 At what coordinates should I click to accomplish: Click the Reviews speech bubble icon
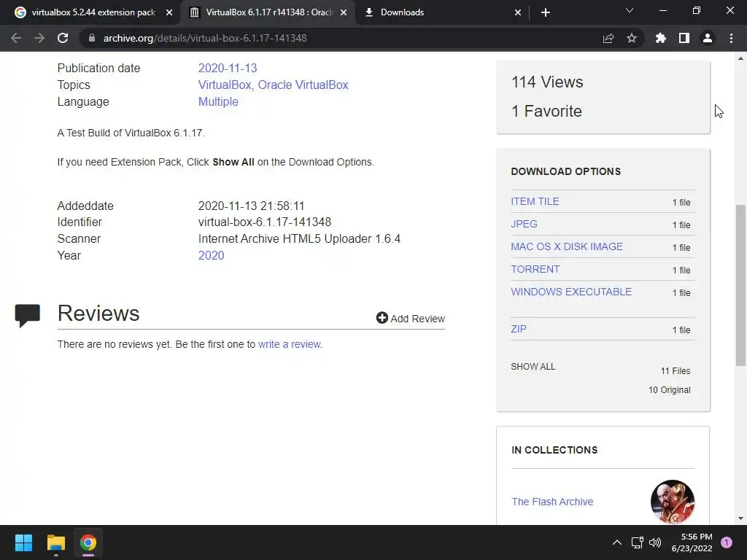pos(28,315)
